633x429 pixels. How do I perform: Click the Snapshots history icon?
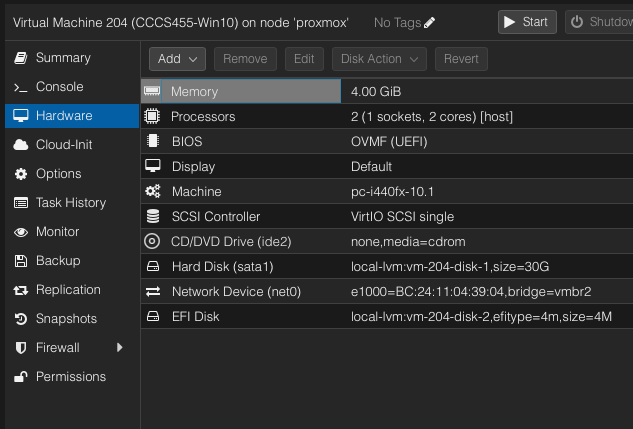(x=21, y=319)
